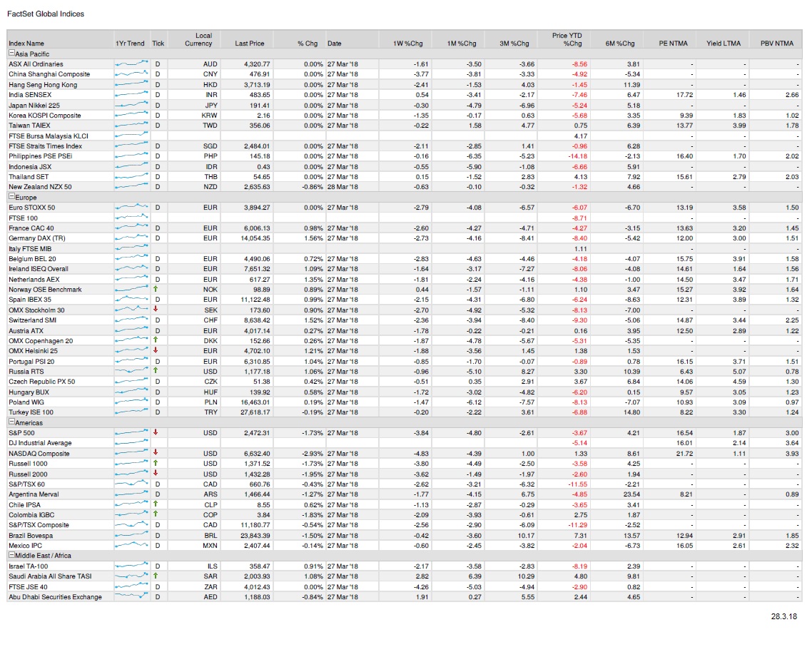The width and height of the screenshot is (812, 652).
Task: Select the DJ Industrial Average row name
Action: [41, 443]
